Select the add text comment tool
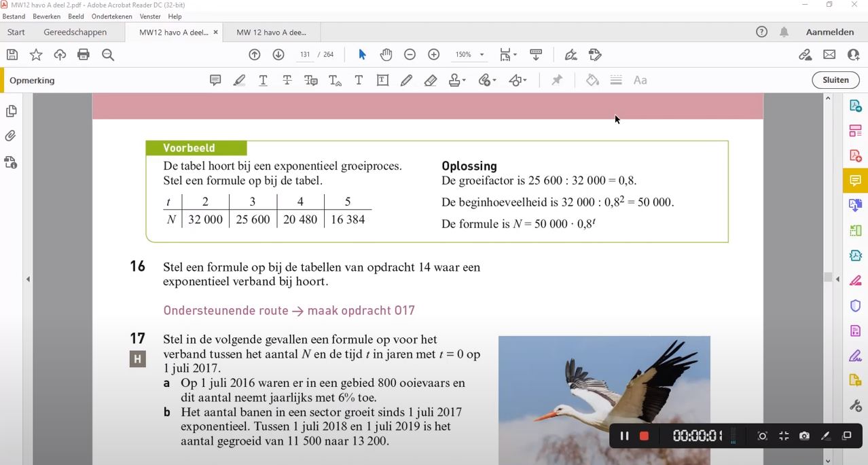868x465 pixels. pyautogui.click(x=359, y=80)
